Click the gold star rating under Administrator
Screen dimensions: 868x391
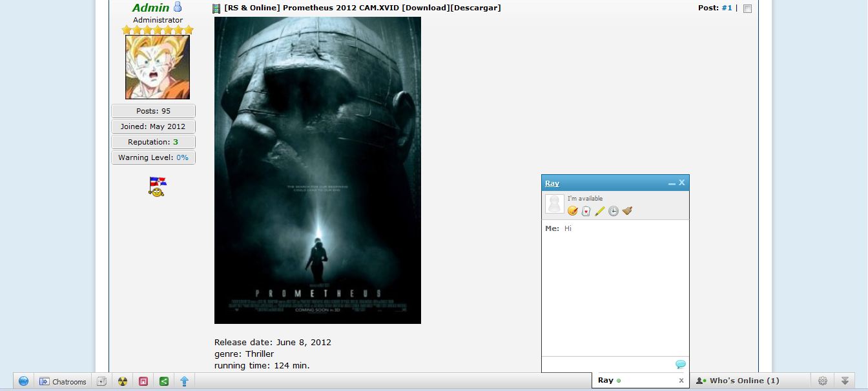point(158,30)
